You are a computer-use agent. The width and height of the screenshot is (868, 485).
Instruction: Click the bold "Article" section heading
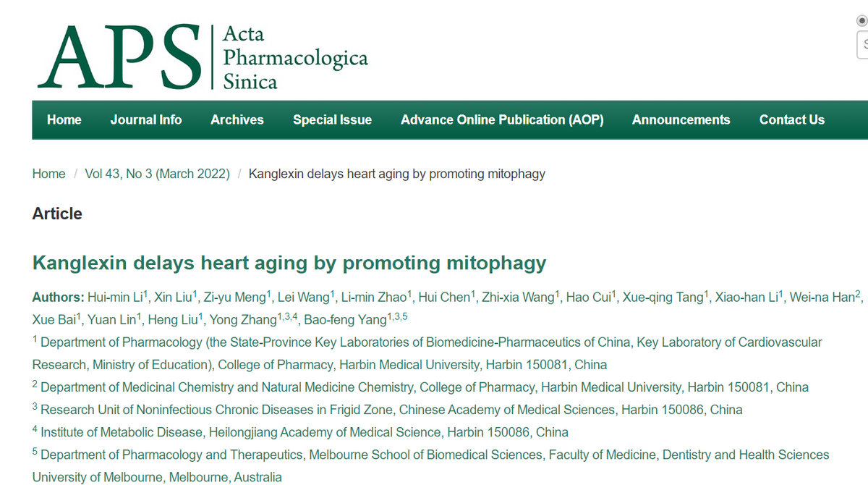click(57, 214)
